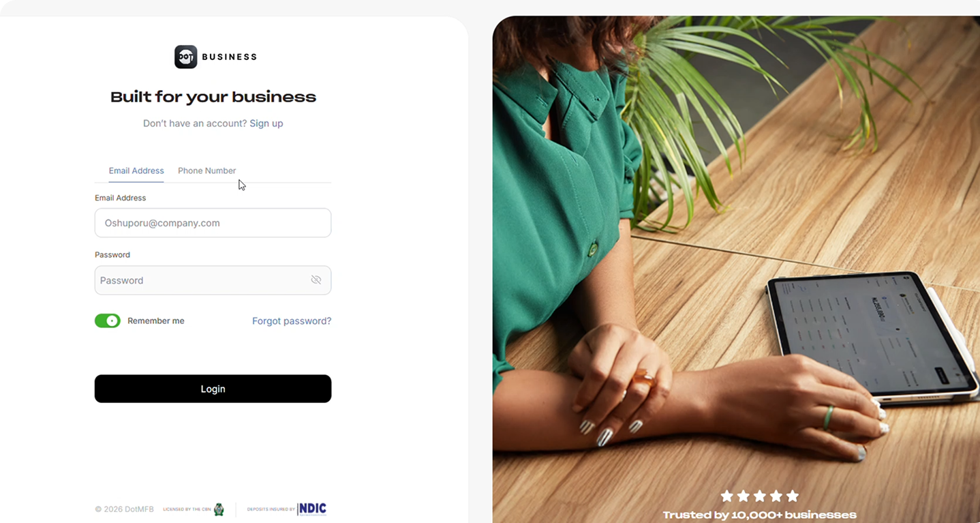Select the Email Address tab
This screenshot has height=523, width=980.
pos(136,170)
